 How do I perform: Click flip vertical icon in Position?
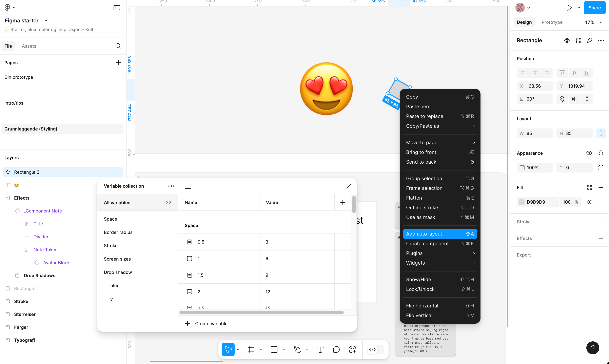(587, 99)
